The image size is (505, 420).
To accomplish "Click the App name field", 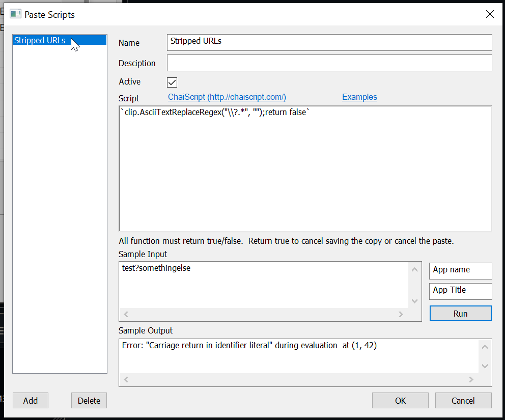I will click(x=460, y=271).
